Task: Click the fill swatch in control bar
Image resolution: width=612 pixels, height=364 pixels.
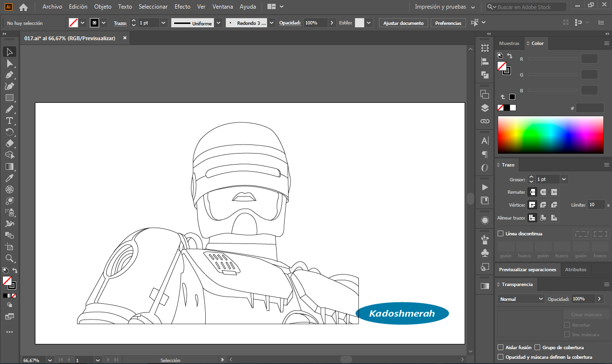Action: [73, 23]
